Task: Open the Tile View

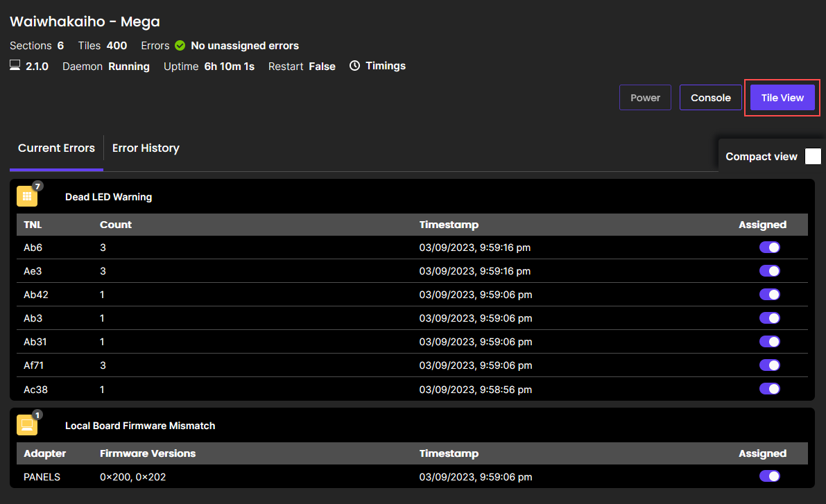Action: click(782, 98)
